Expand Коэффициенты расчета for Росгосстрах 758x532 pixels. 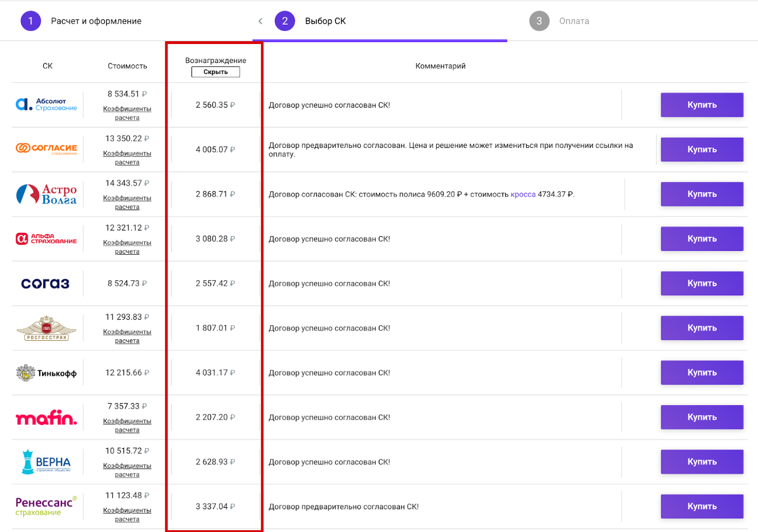coord(127,336)
